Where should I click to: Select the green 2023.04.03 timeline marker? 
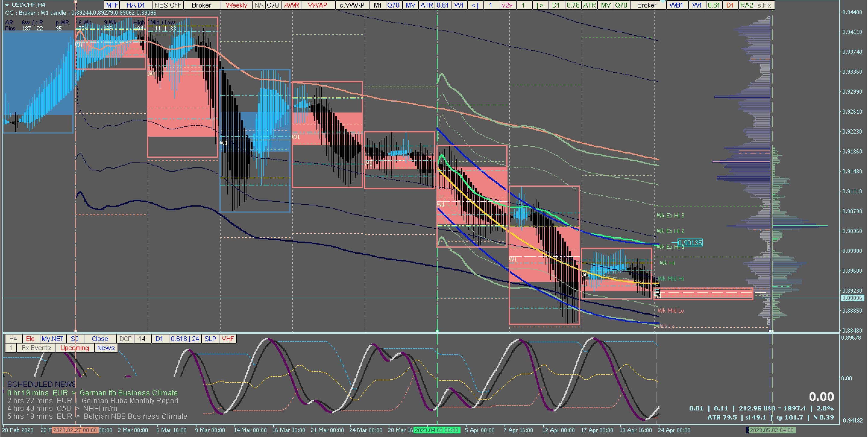pyautogui.click(x=436, y=430)
